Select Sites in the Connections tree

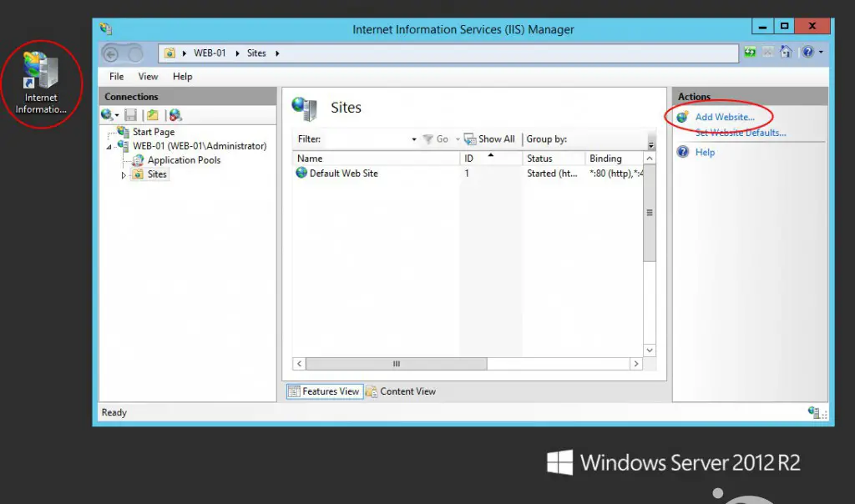157,174
